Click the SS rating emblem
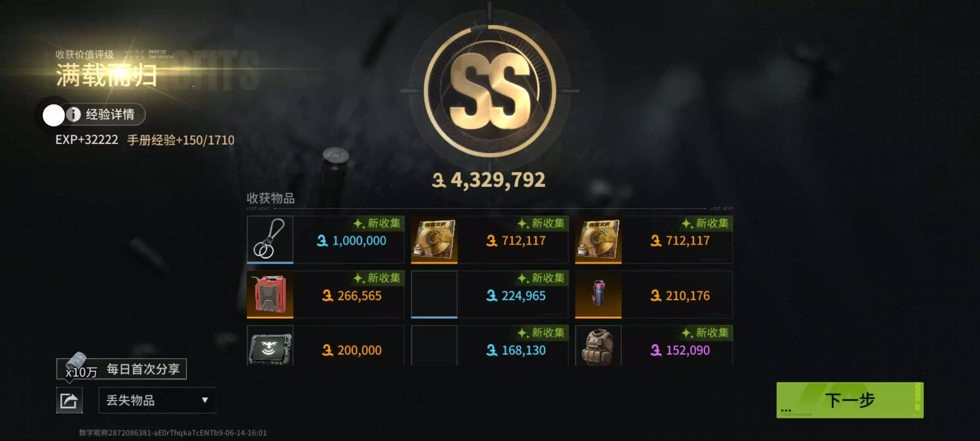The image size is (980, 441). [490, 91]
